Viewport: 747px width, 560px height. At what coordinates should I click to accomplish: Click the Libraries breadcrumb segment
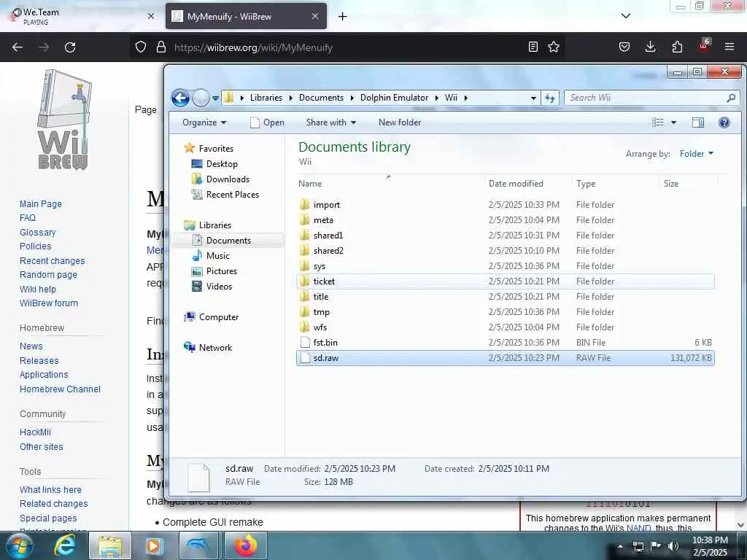click(x=266, y=98)
